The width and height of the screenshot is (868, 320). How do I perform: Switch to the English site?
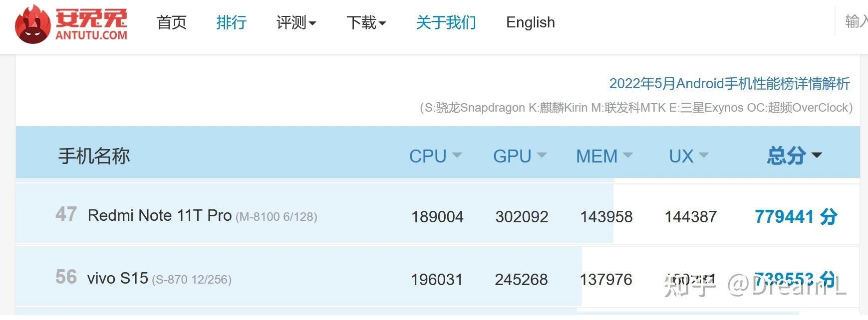(530, 22)
